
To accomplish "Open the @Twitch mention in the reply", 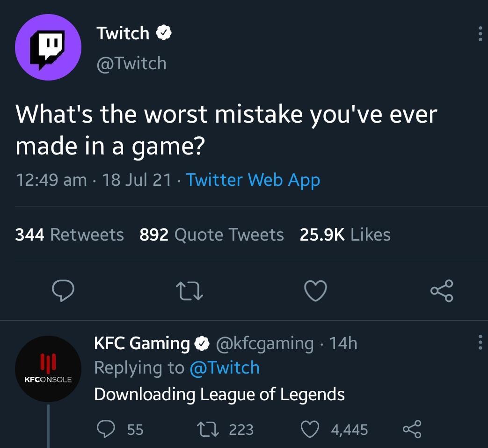I will pyautogui.click(x=224, y=367).
